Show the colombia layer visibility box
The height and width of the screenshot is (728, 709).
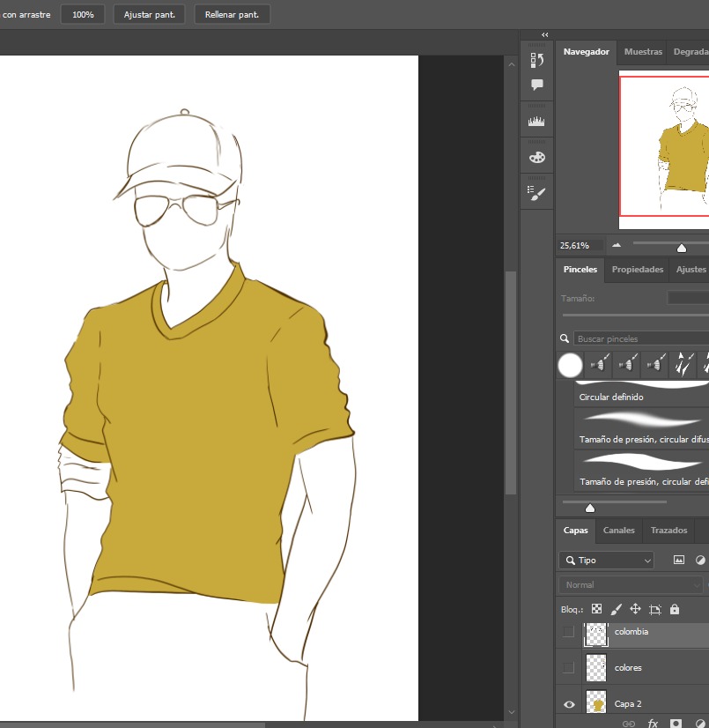coord(568,631)
